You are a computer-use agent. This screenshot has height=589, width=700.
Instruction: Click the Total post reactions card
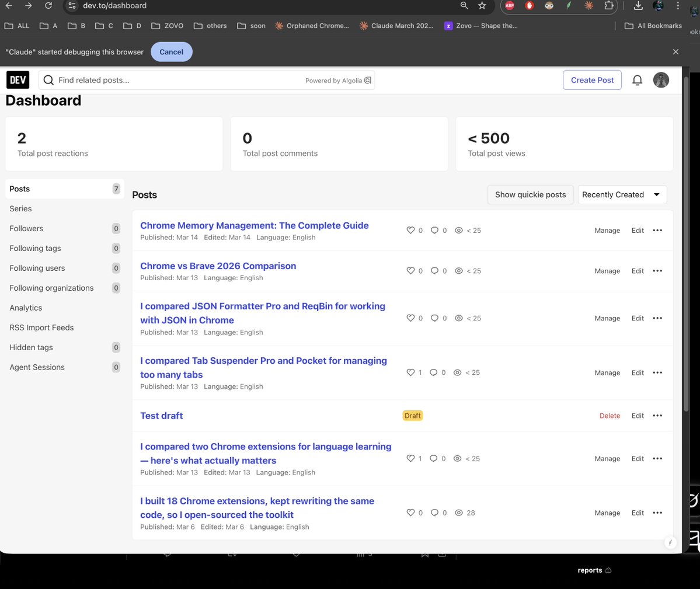(x=114, y=144)
